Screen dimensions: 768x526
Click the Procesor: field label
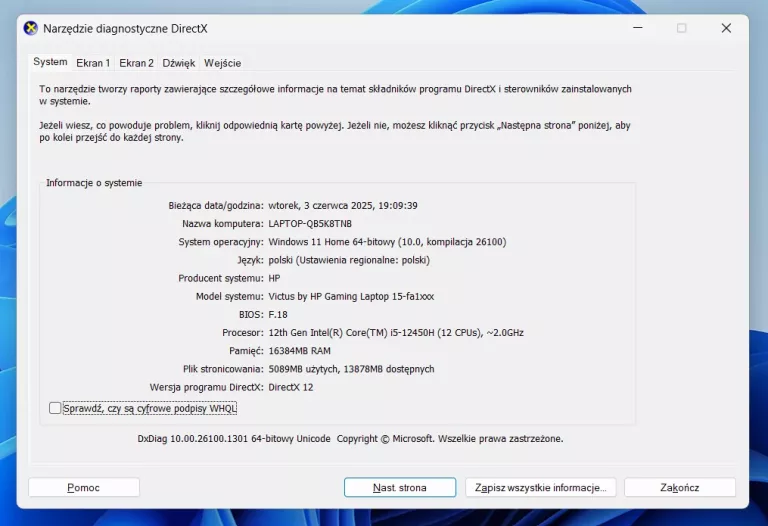coord(243,333)
